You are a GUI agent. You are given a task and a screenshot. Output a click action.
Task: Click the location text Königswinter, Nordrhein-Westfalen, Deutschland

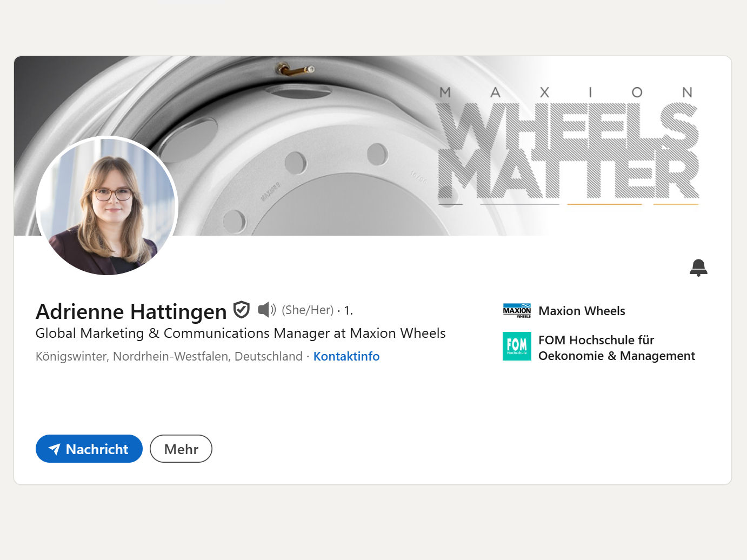[x=169, y=356]
